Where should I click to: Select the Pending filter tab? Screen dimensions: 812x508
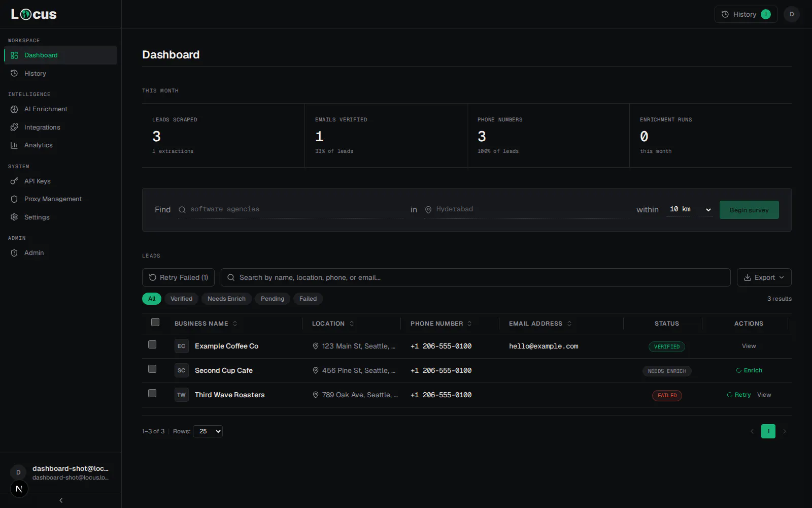[273, 299]
